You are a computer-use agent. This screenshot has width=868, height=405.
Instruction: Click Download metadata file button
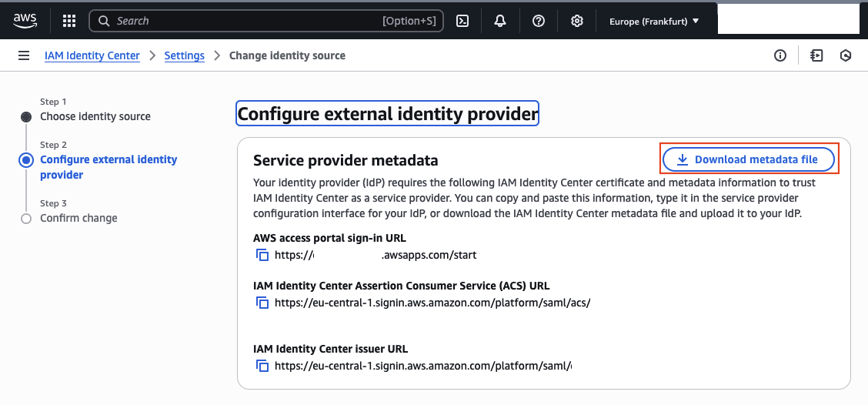point(749,159)
